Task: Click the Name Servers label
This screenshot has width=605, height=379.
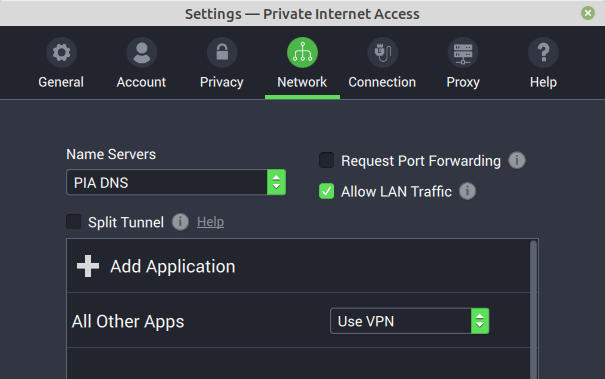Action: (x=111, y=154)
